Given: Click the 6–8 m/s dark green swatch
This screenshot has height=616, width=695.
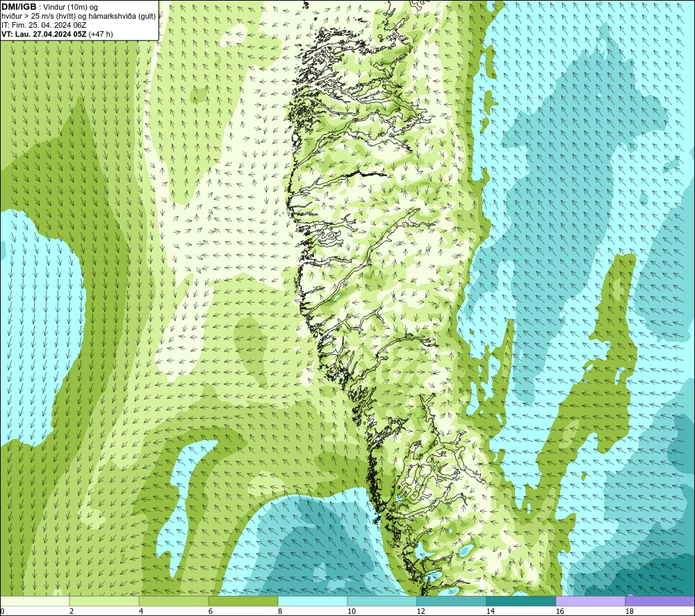Looking at the screenshot, I should click(x=243, y=601).
